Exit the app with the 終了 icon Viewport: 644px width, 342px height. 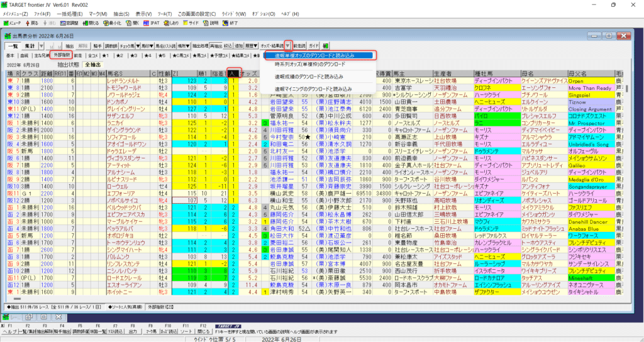pyautogui.click(x=230, y=23)
